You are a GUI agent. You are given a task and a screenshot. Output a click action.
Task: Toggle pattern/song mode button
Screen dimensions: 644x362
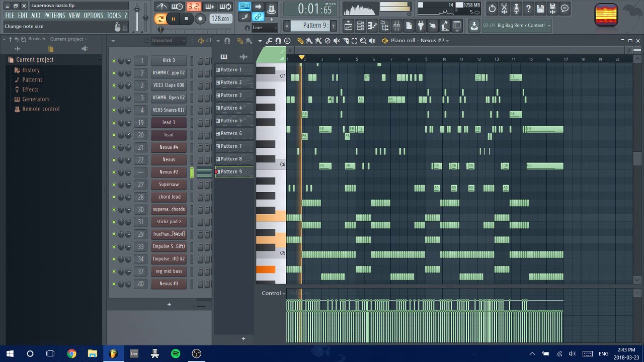[x=160, y=19]
